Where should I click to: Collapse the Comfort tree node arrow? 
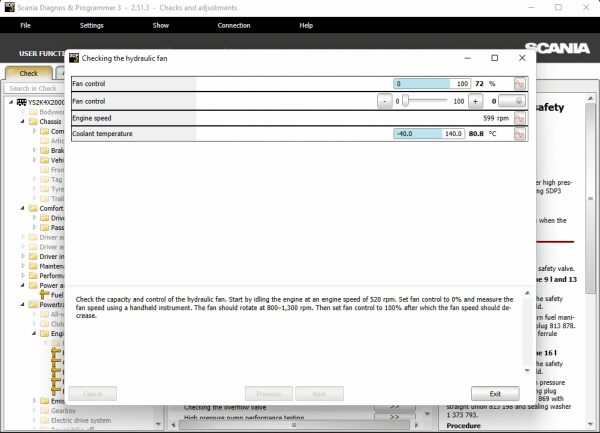pos(23,208)
